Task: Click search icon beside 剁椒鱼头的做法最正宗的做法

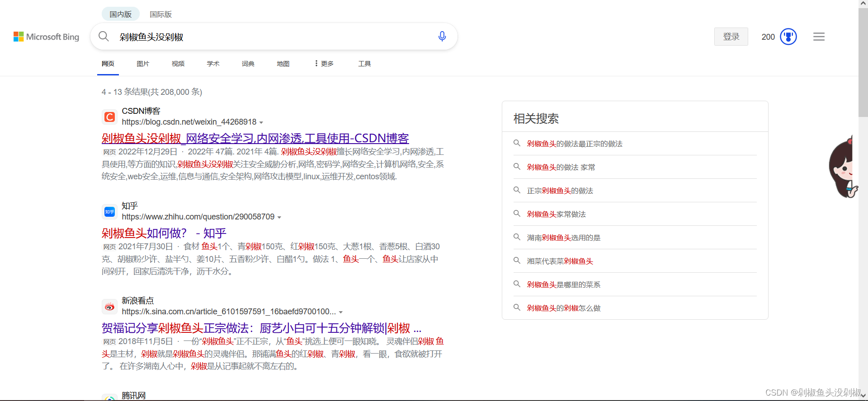Action: pyautogui.click(x=517, y=143)
